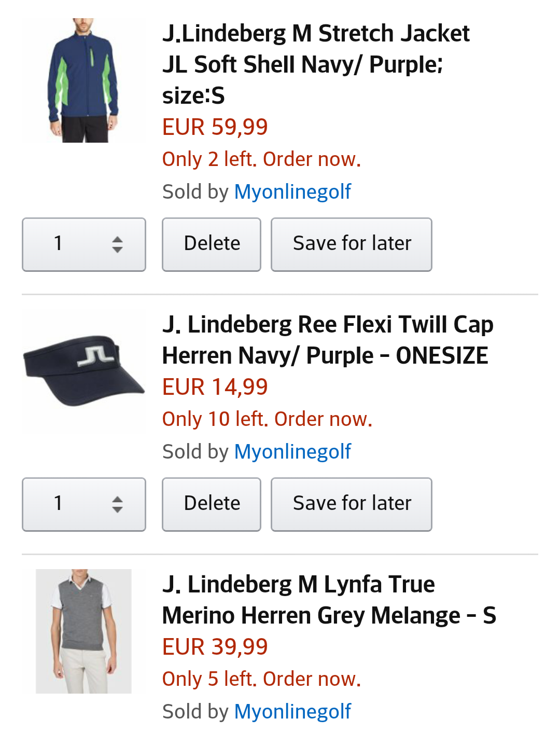Open the Ree Flexi Twill Cap title
Screen dimensions: 560x732
[327, 340]
